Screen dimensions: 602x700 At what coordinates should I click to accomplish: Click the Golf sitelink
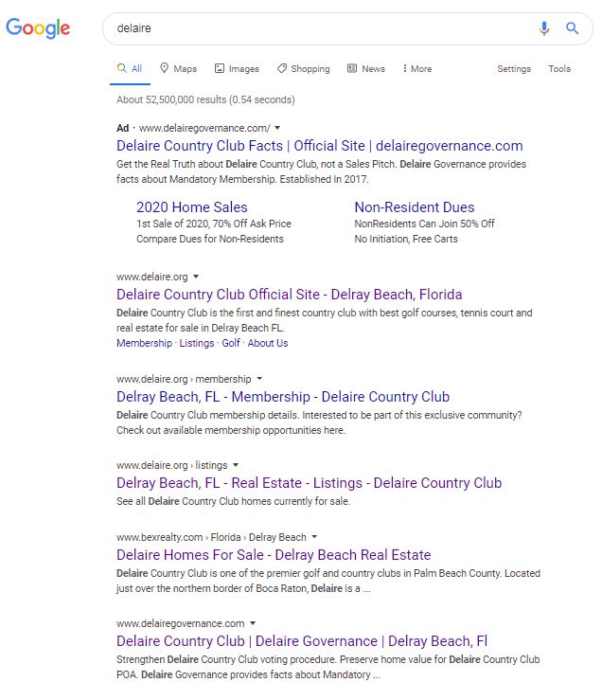click(231, 343)
